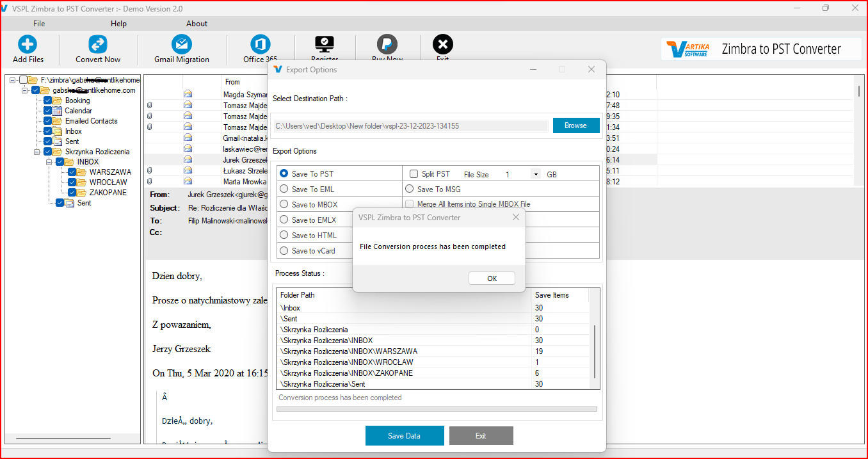Click attachment paperclip in Marta Mrowka row
Viewport: 868px width, 459px height.
point(149,181)
